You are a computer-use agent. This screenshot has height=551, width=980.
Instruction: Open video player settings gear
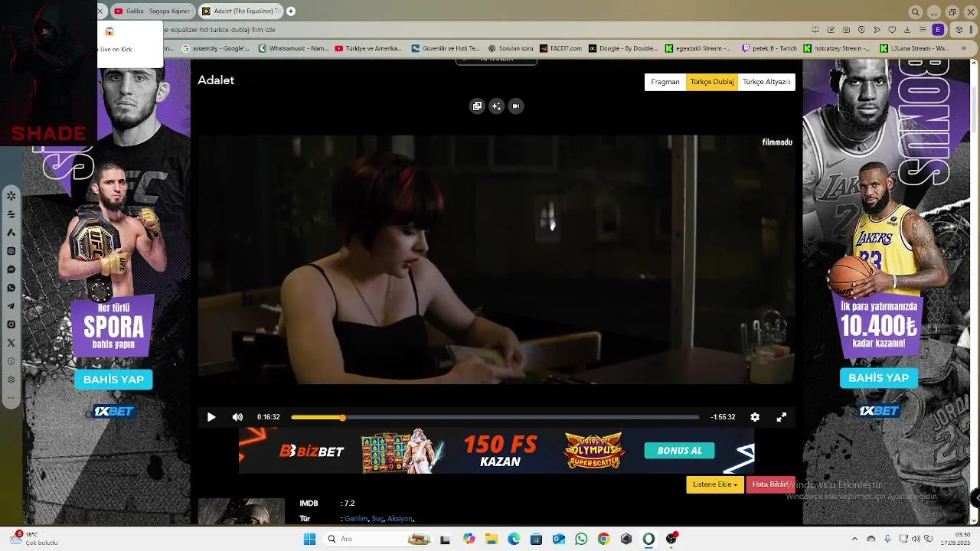[x=755, y=417]
